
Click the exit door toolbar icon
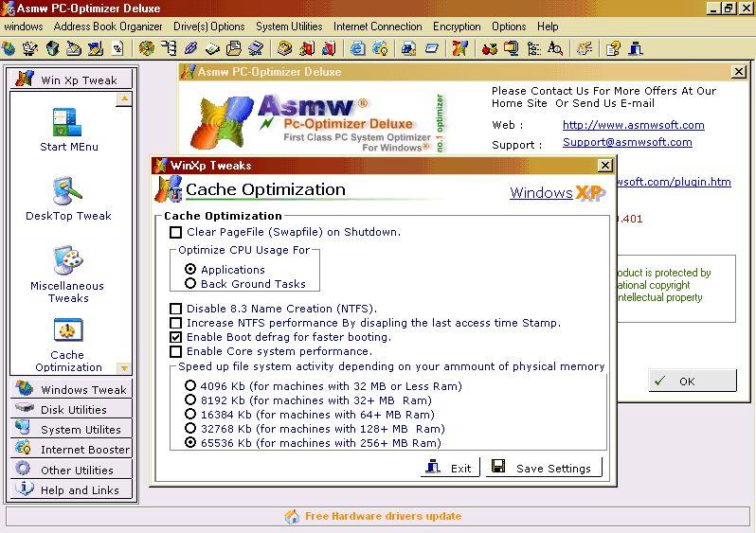pos(636,48)
